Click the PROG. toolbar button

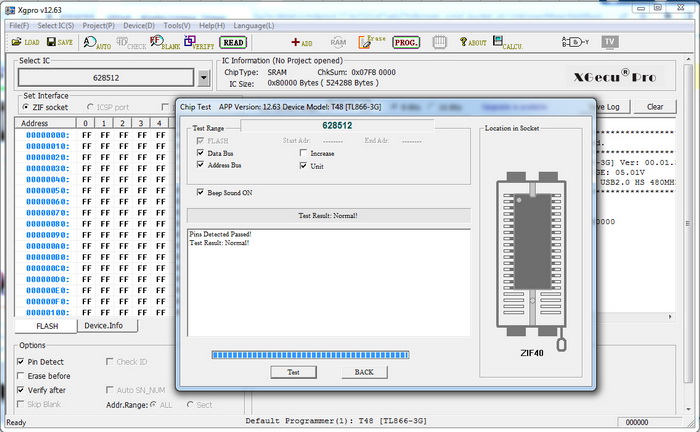(406, 42)
